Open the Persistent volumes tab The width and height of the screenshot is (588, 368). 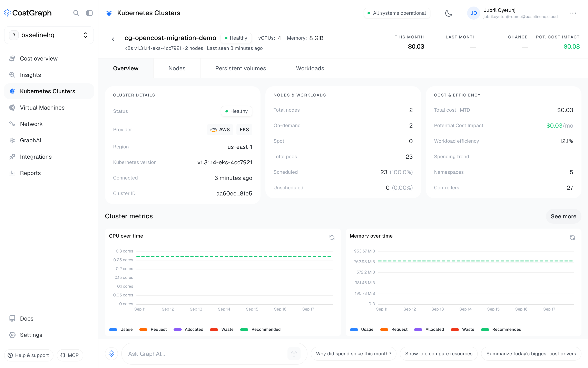click(x=241, y=68)
